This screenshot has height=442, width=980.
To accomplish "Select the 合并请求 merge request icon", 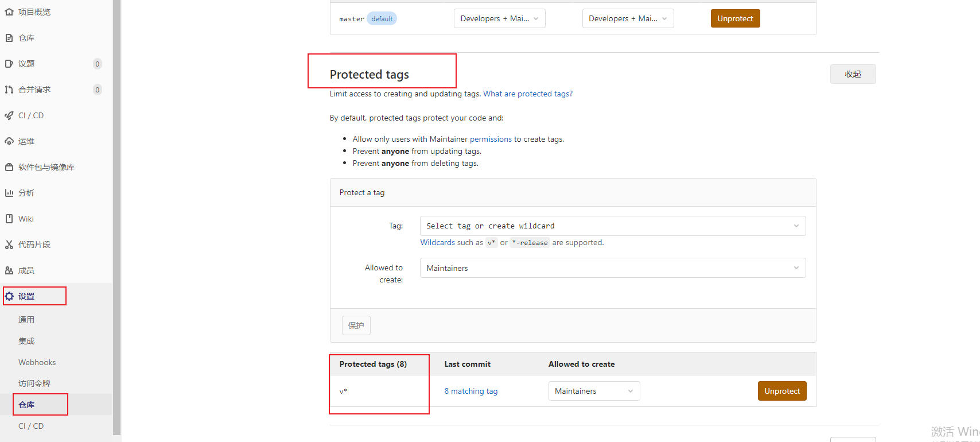I will 9,90.
